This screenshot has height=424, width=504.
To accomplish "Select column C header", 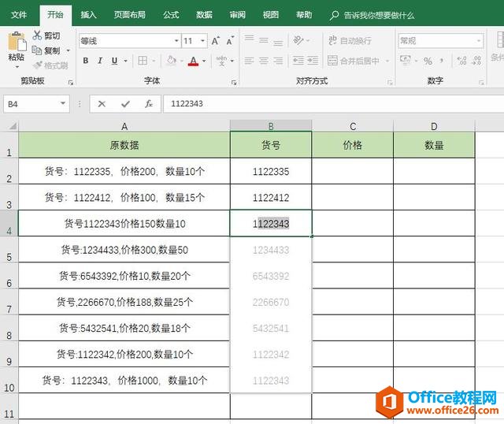I will (x=353, y=126).
